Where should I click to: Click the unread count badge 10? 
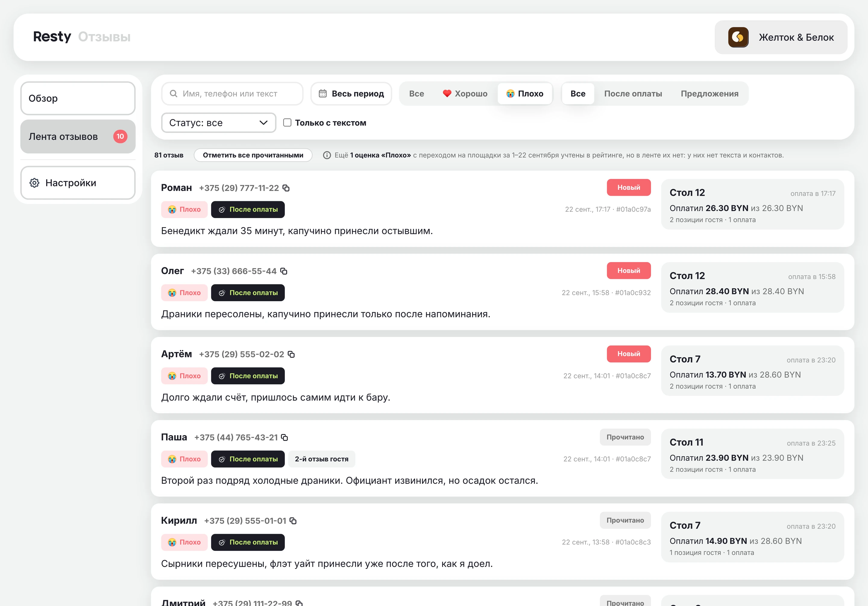[x=120, y=136]
